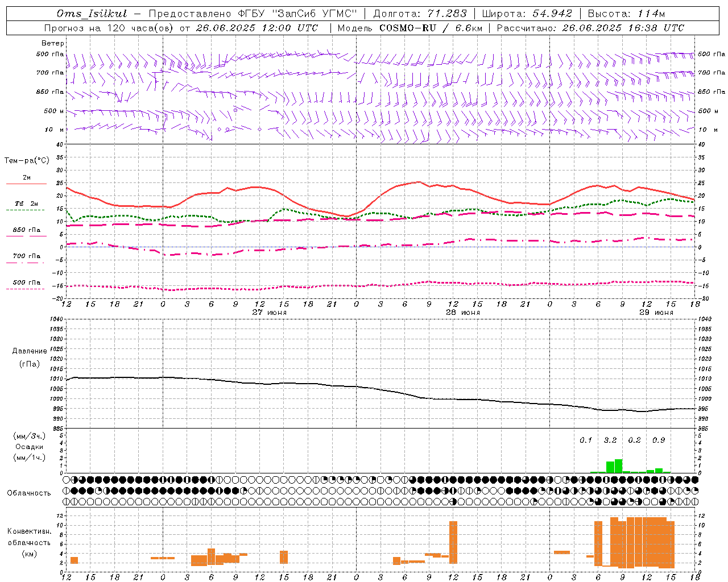Click the latitude value 54.942
Screen dimensions: 728x582
552,14
